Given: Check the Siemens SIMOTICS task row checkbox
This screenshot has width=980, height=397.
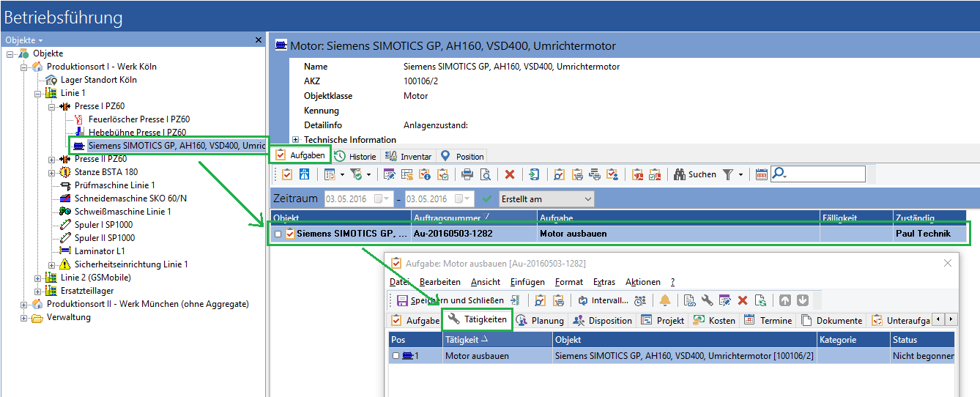Looking at the screenshot, I should 278,234.
